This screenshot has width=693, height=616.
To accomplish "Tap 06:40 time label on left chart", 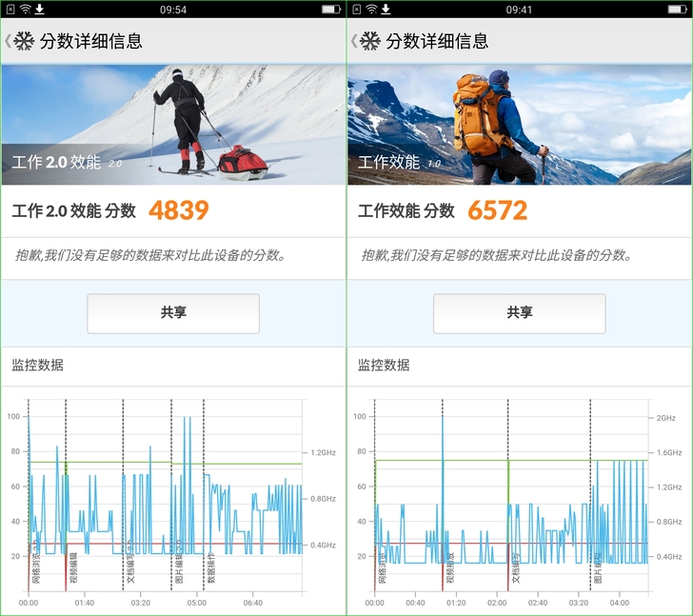I will pos(253,603).
